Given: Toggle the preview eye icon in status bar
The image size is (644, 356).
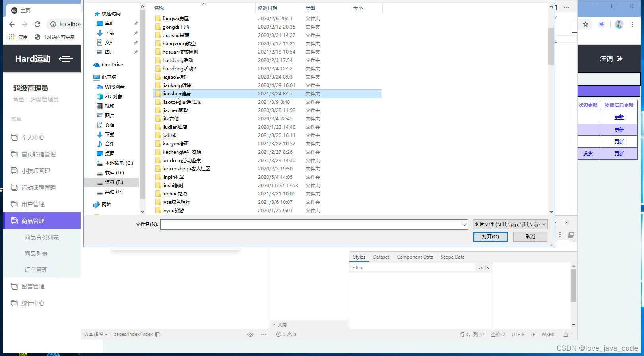Looking at the screenshot, I should (x=250, y=335).
